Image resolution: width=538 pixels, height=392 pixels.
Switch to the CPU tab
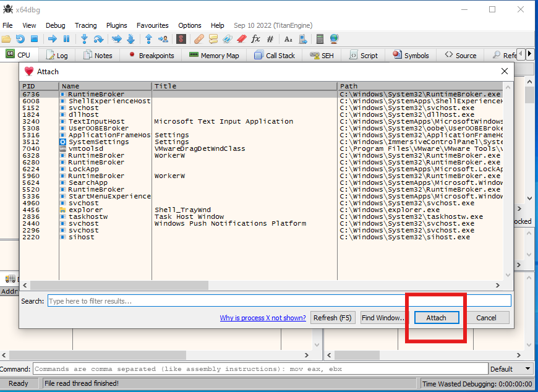(18, 55)
